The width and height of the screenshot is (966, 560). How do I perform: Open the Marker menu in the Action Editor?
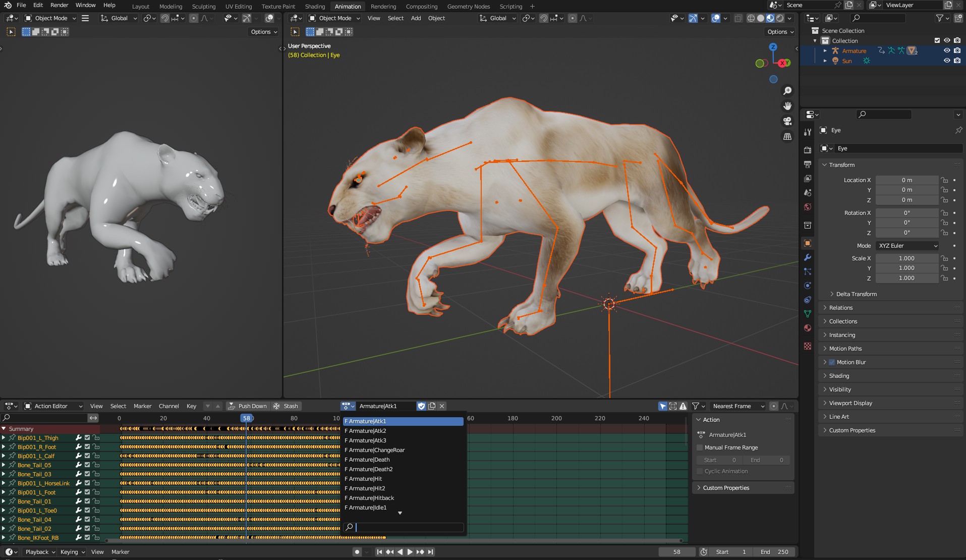pyautogui.click(x=142, y=406)
